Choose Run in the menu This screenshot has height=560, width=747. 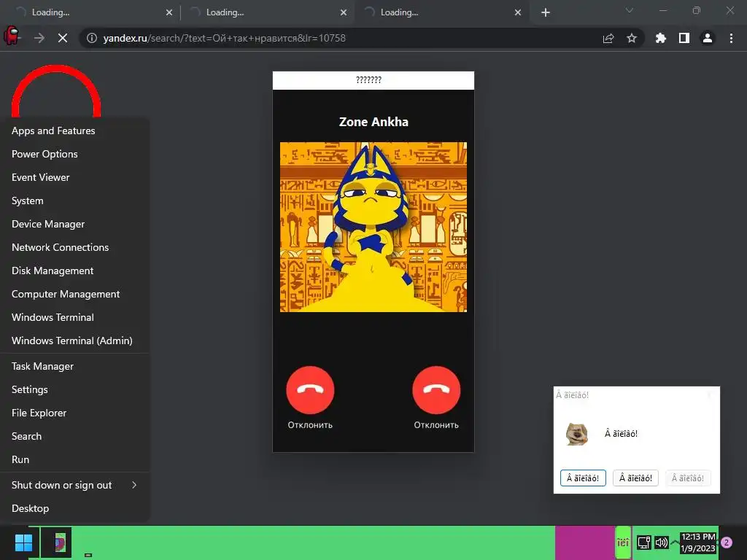pyautogui.click(x=75, y=459)
